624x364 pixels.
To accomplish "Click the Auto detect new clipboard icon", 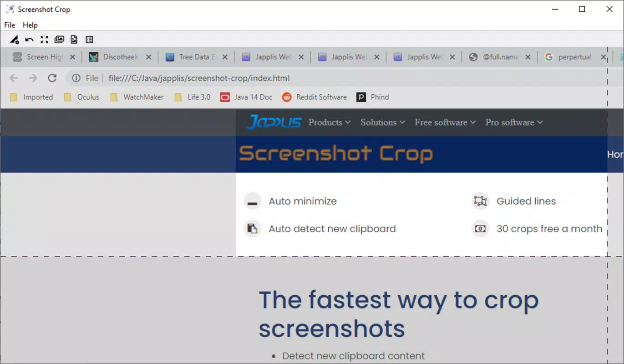I will 253,228.
